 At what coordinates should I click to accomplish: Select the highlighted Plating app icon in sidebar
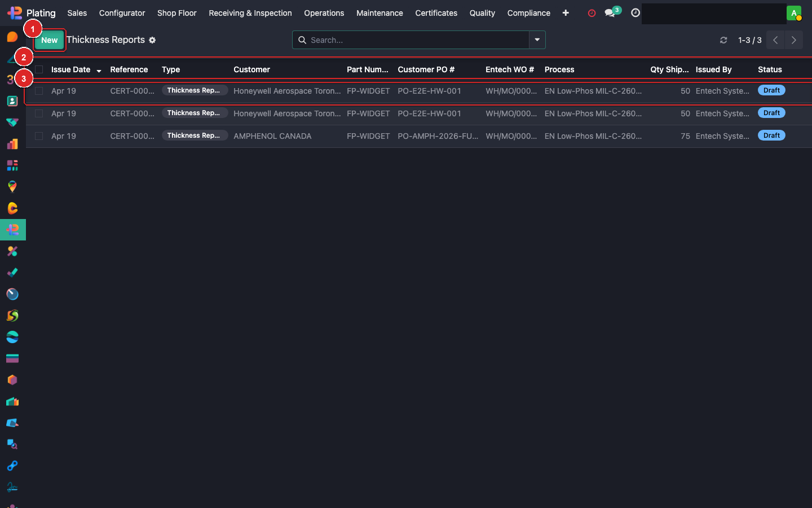pos(12,230)
